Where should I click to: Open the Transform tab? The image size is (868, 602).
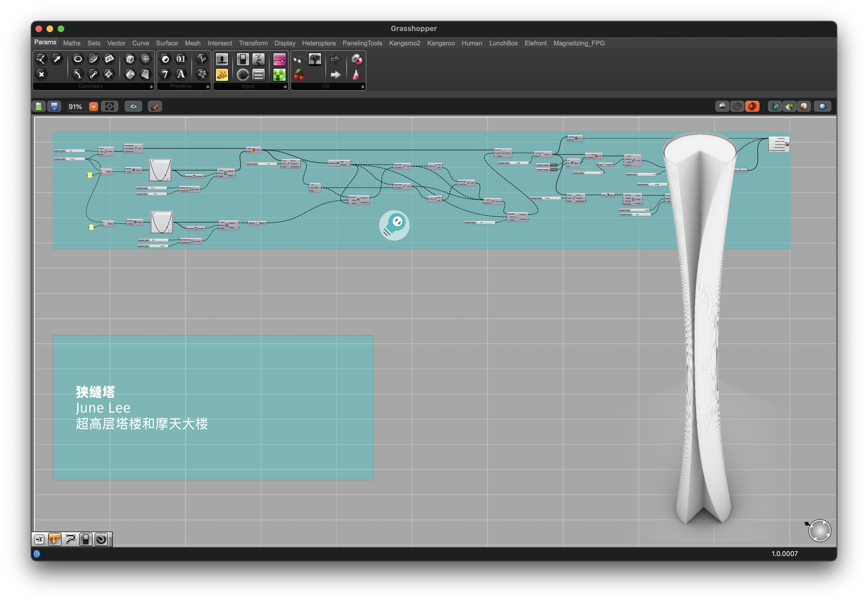click(253, 43)
